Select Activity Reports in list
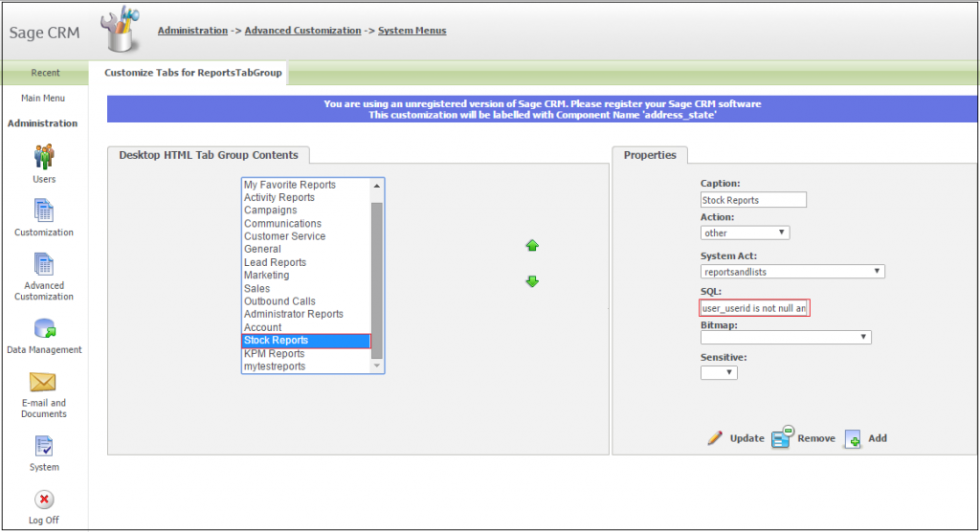 (306, 197)
